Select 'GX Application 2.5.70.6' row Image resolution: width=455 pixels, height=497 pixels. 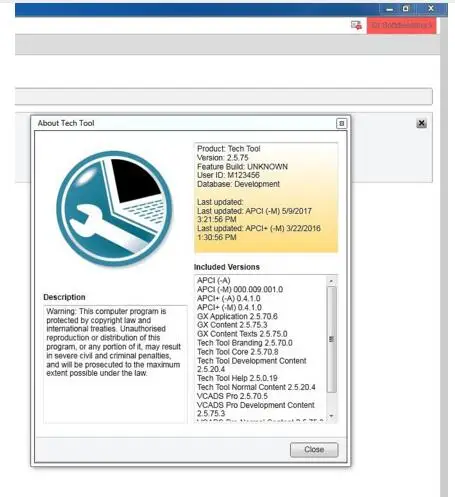coord(237,316)
